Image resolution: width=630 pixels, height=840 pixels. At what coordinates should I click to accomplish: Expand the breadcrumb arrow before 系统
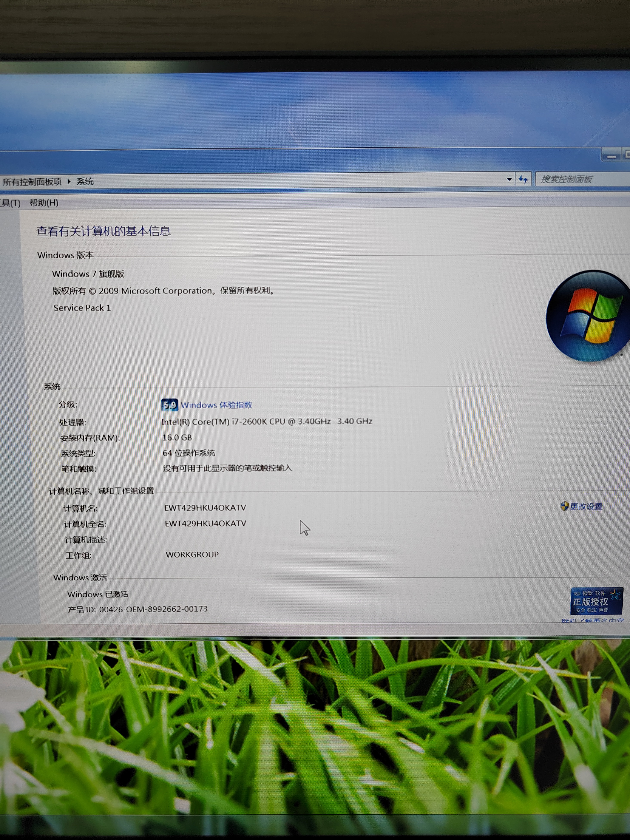point(69,182)
